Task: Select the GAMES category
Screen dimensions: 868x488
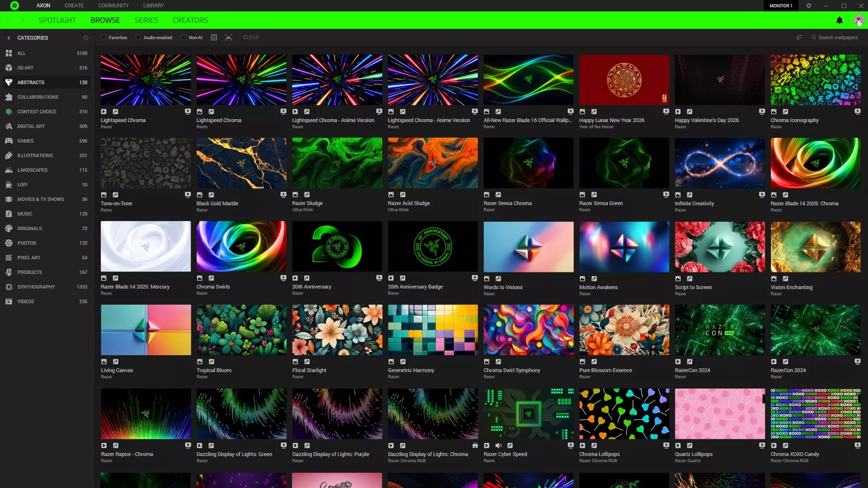Action: click(x=46, y=141)
